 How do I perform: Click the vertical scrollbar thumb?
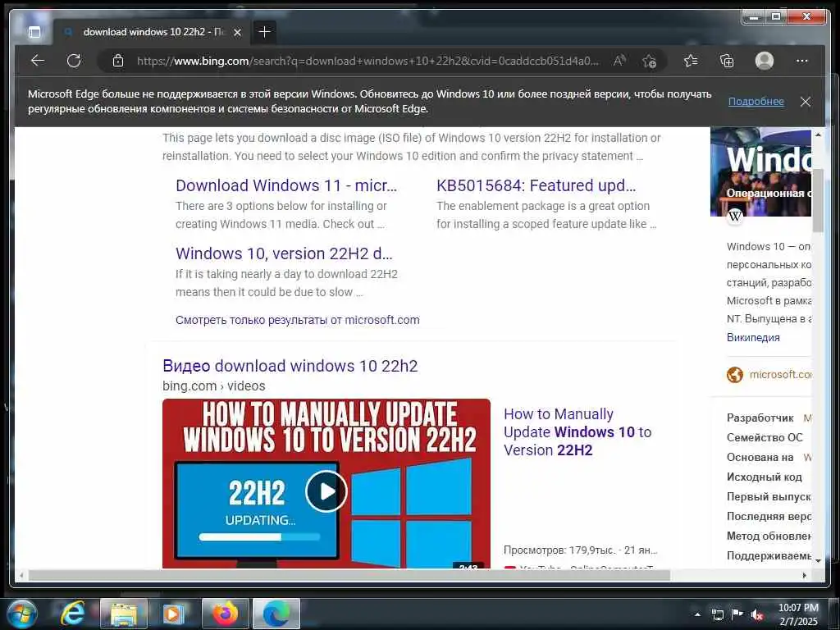coord(818,200)
